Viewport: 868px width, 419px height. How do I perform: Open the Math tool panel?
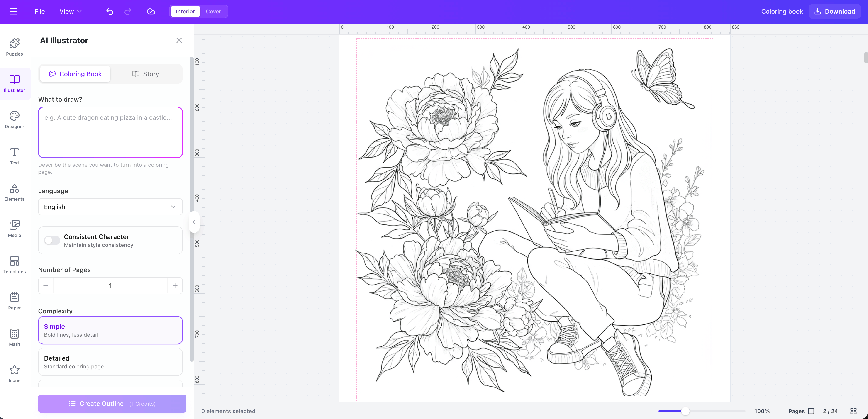coord(14,337)
